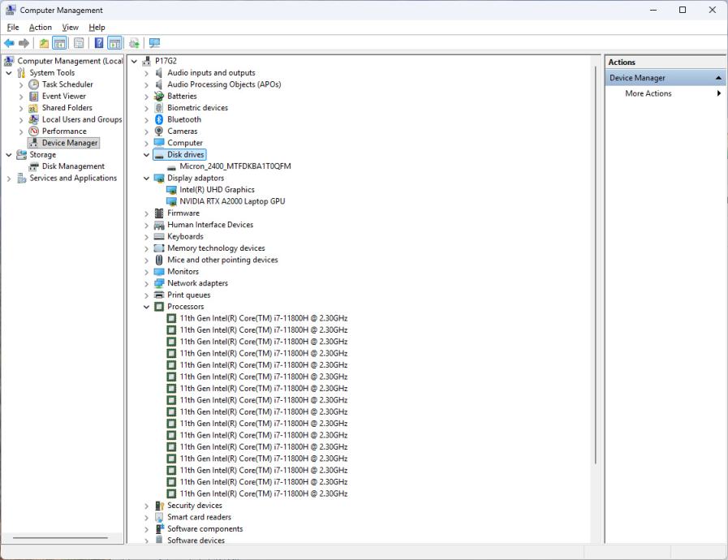728x560 pixels.
Task: Expand Services and Applications node
Action: click(9, 178)
